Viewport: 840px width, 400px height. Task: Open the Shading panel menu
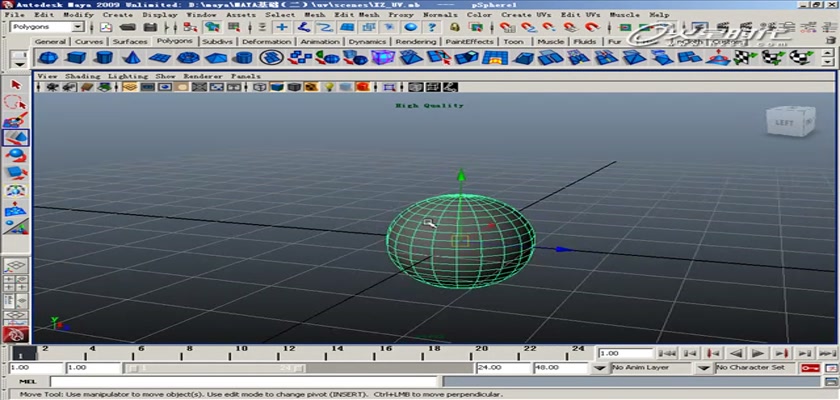pyautogui.click(x=82, y=76)
